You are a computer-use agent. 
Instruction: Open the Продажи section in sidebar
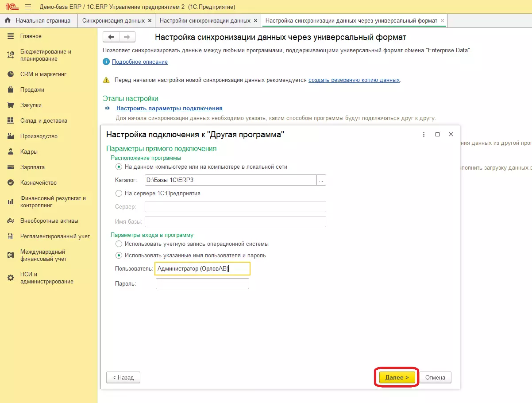click(32, 89)
